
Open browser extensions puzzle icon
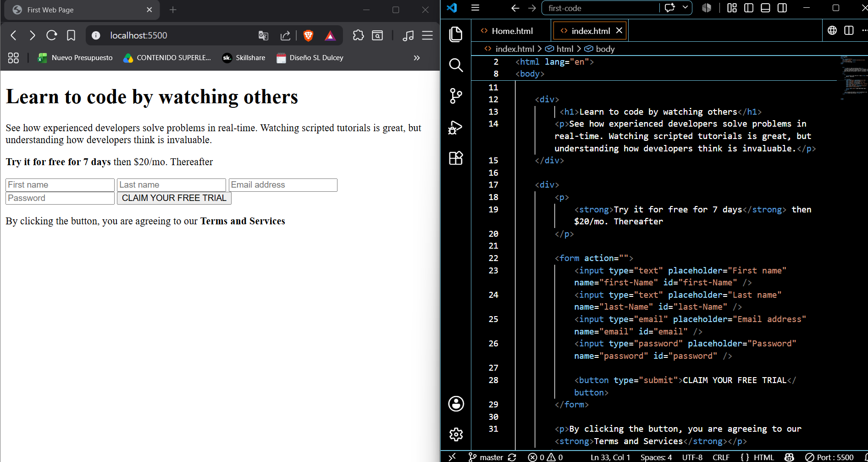tap(358, 35)
